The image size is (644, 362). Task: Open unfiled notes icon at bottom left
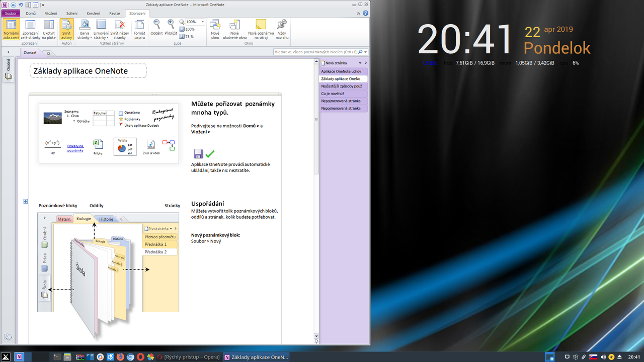(x=8, y=337)
